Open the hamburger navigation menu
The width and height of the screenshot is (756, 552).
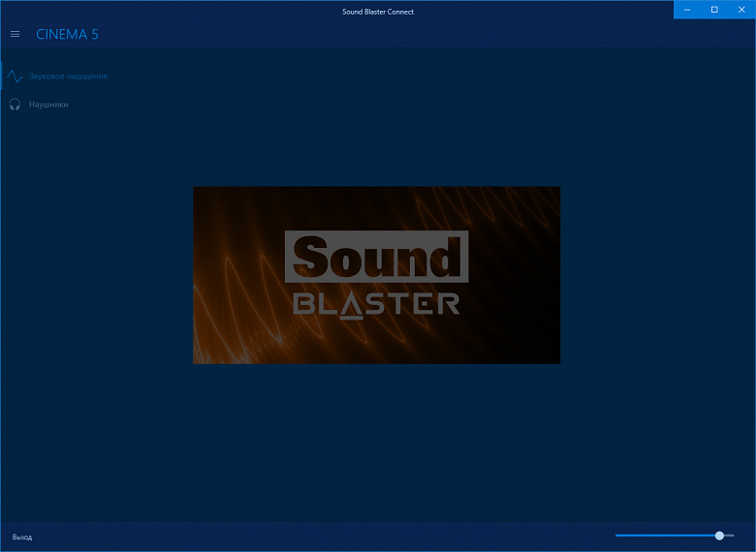click(15, 34)
